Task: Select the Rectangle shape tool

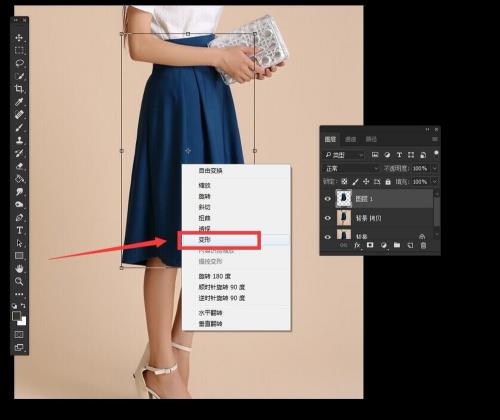Action: (19, 256)
